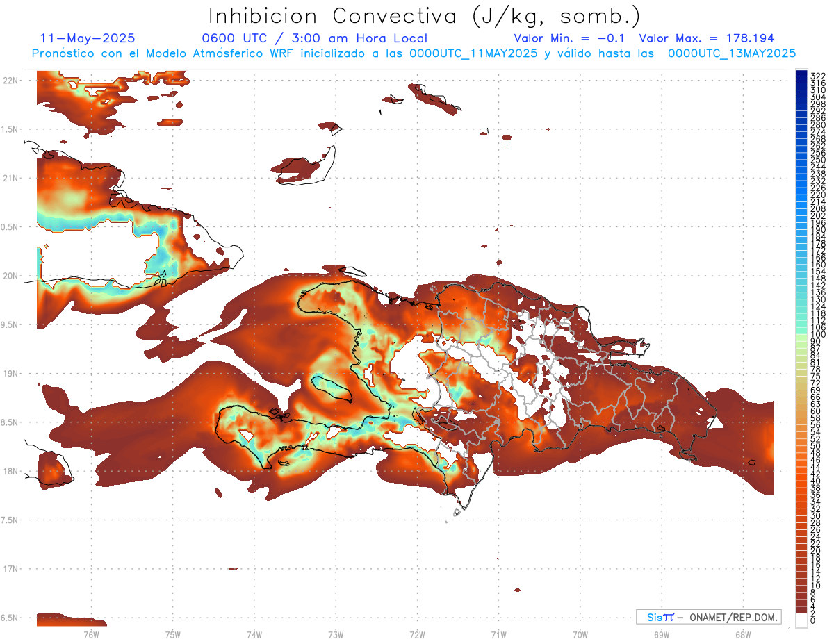Click the '71W' longitude label
Viewport: 834px width, 644px height.
(x=498, y=634)
